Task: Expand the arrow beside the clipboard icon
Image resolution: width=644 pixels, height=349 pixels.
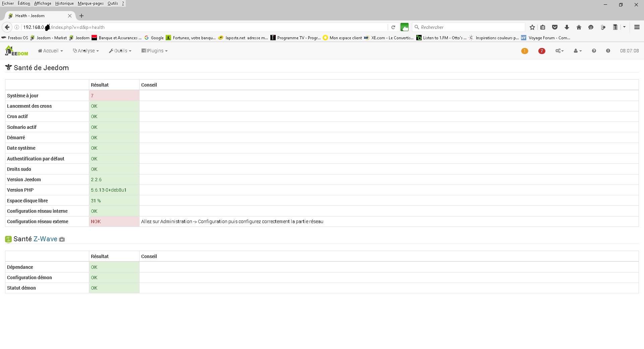Action: click(x=624, y=27)
